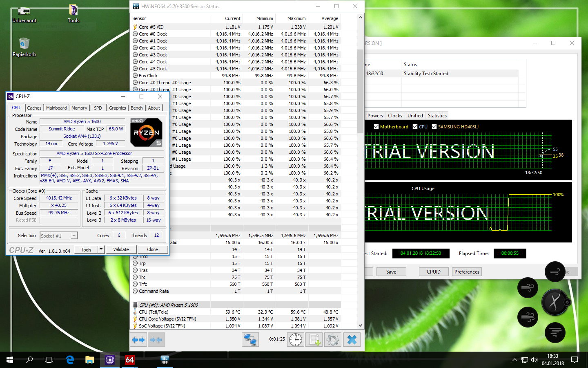This screenshot has width=588, height=368.
Task: Switch to the Memory tab in CPU-Z
Action: tap(79, 108)
